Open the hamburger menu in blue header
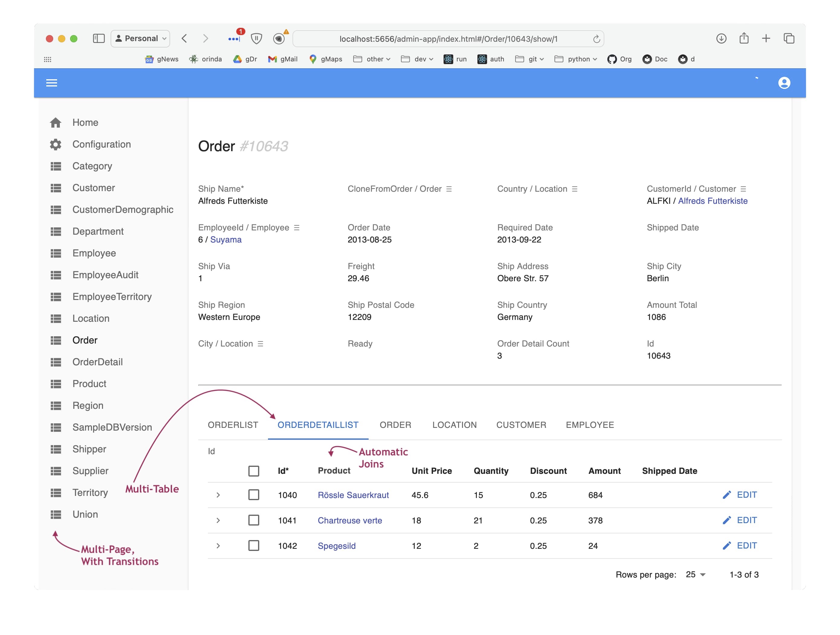This screenshot has height=635, width=840. [52, 83]
